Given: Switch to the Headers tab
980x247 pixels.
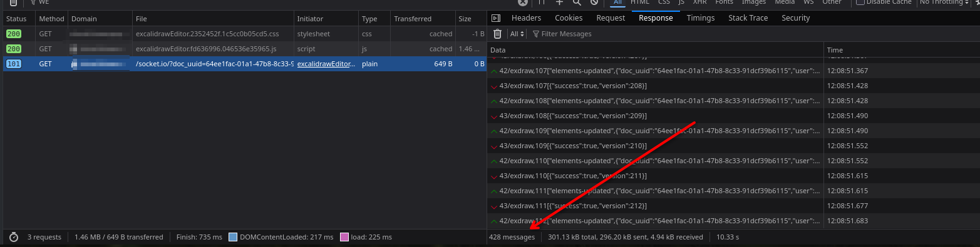Looking at the screenshot, I should tap(526, 18).
